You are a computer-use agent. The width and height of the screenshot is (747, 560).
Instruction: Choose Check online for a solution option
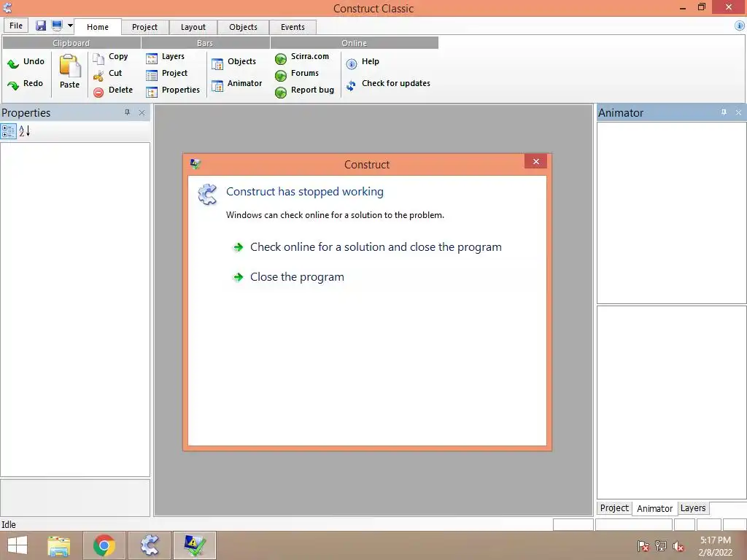367,247
